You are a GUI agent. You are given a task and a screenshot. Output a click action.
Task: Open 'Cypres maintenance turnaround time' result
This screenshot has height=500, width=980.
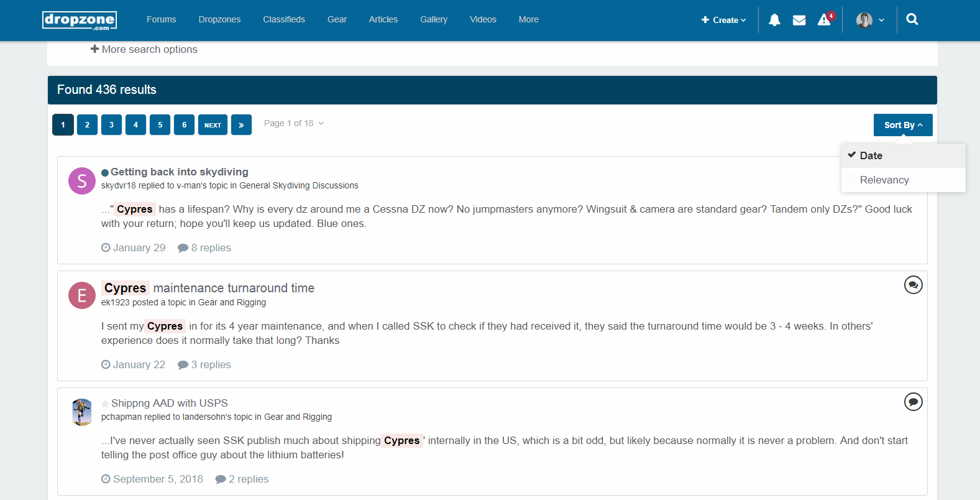pyautogui.click(x=208, y=288)
